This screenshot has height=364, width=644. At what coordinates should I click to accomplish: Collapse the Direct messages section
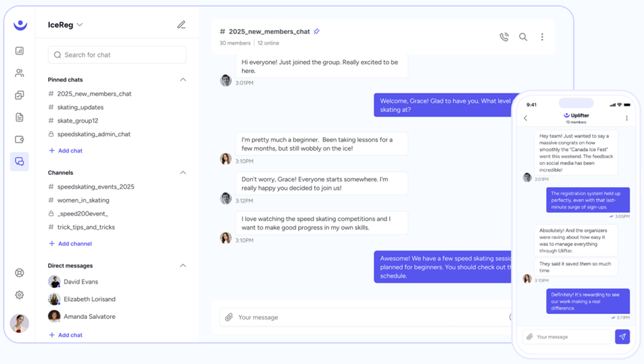click(x=182, y=266)
